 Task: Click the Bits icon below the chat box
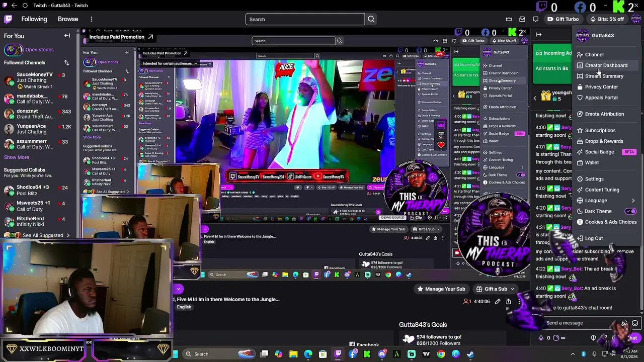(x=541, y=338)
